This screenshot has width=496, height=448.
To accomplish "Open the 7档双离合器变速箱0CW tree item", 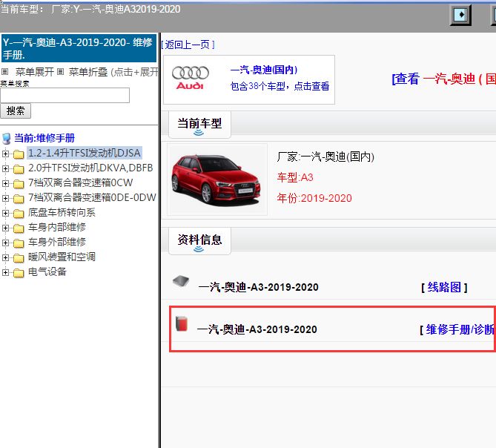I will [80, 182].
